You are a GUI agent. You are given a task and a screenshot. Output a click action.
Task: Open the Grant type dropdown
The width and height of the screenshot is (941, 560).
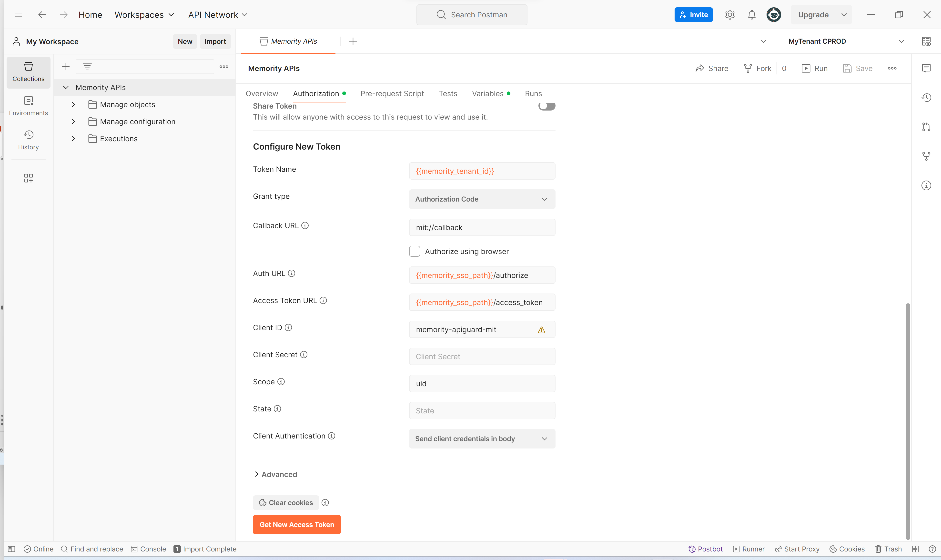pyautogui.click(x=481, y=199)
